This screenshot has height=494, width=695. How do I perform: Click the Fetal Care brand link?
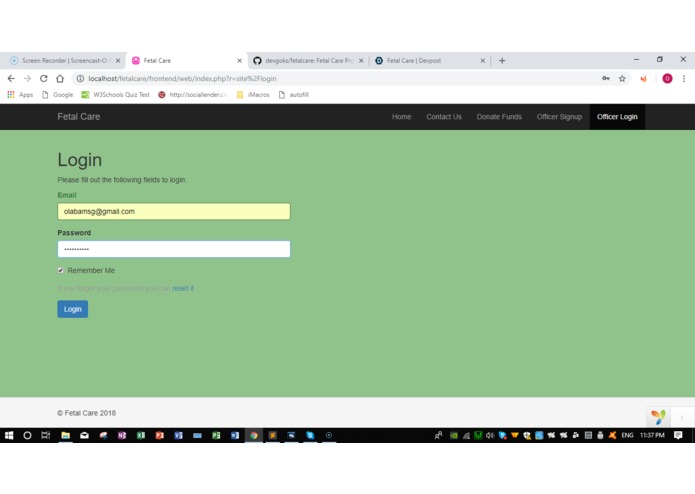point(78,117)
